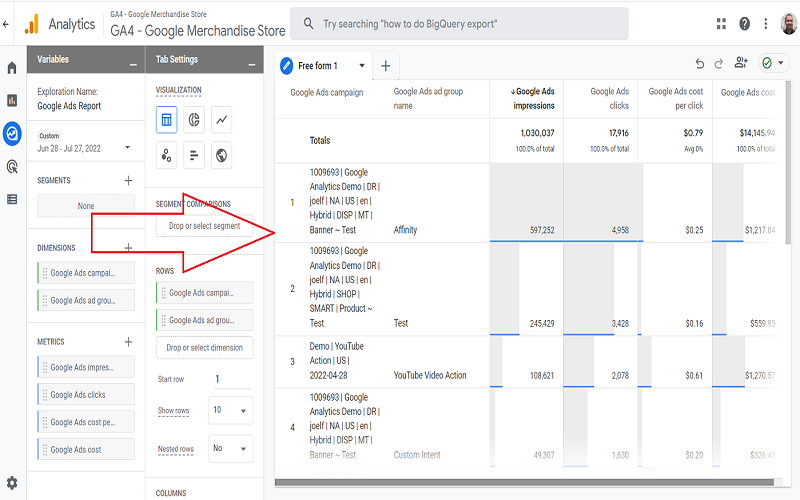This screenshot has height=500, width=800.
Task: Open the vertical three-dot more menu
Action: click(x=765, y=23)
